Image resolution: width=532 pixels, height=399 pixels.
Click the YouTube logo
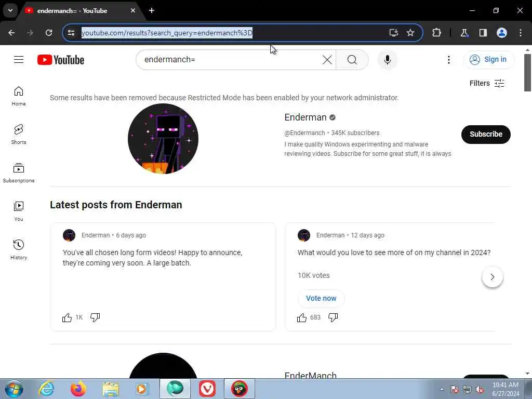coord(61,60)
